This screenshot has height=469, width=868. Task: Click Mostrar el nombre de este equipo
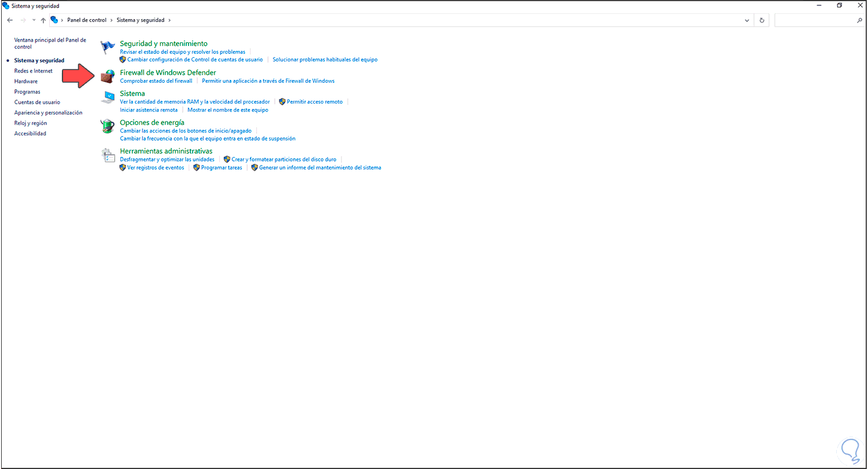coord(228,110)
